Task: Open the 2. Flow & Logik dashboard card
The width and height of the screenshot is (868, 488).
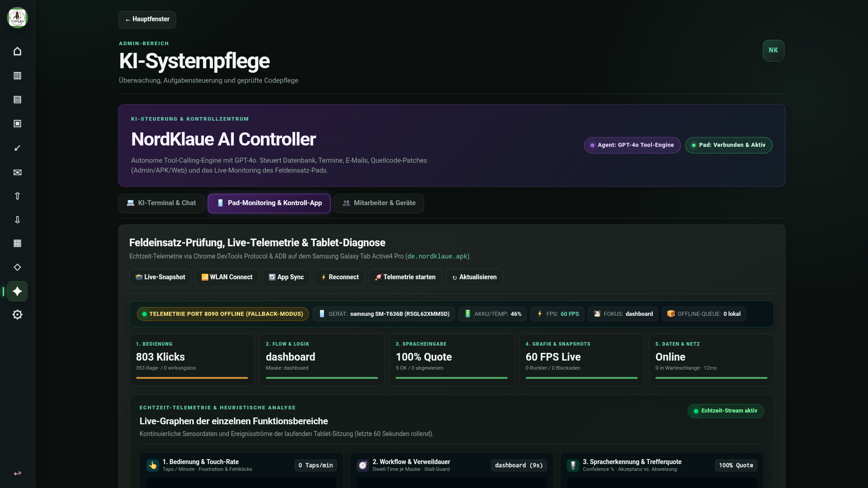Action: coord(322,360)
